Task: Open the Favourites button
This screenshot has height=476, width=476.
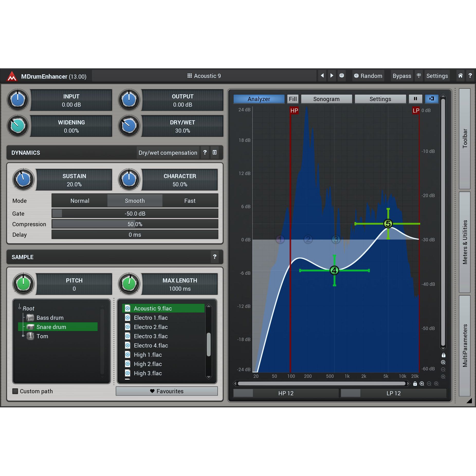Action: (x=167, y=391)
